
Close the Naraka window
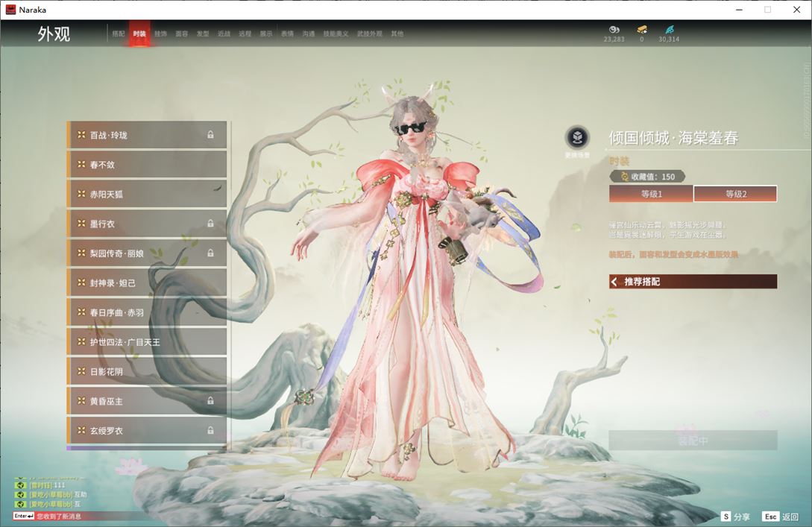796,10
